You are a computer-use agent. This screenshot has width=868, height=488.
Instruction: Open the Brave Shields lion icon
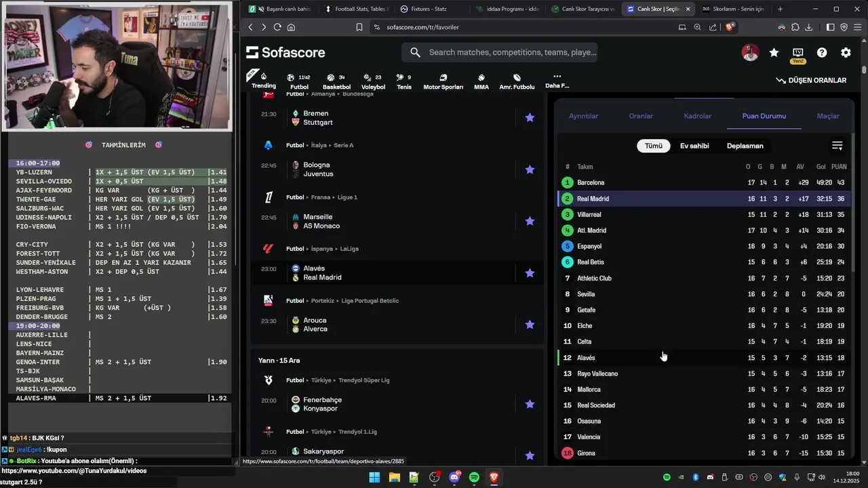(x=730, y=27)
